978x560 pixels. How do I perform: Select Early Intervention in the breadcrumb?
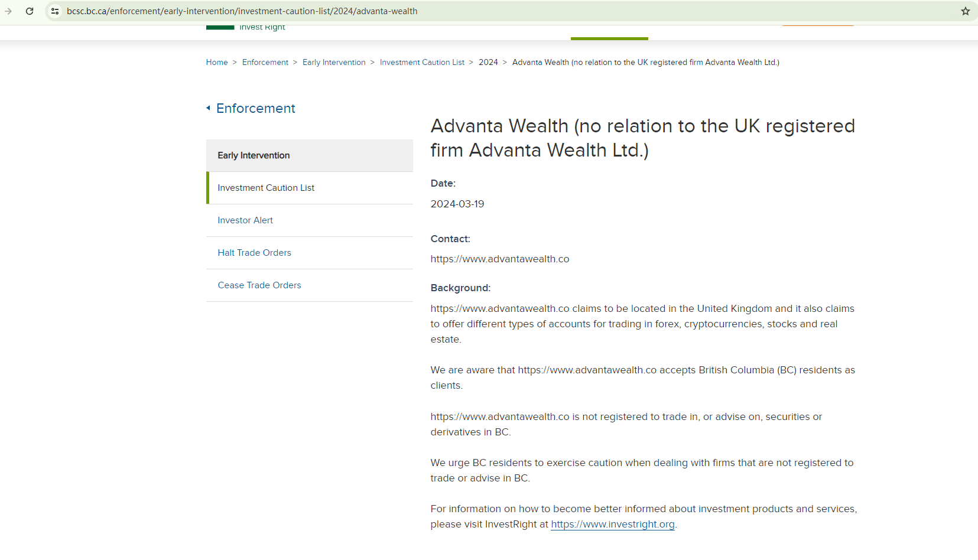point(334,63)
